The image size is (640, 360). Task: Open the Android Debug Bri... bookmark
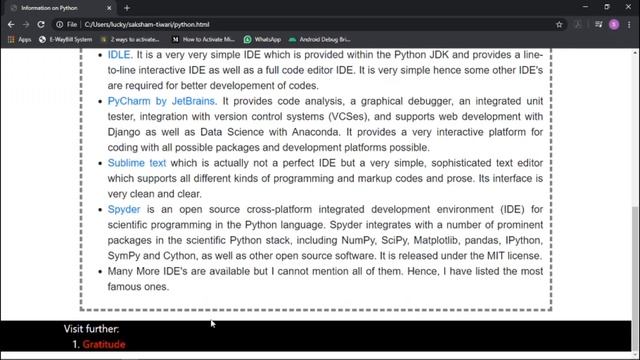[x=320, y=40]
